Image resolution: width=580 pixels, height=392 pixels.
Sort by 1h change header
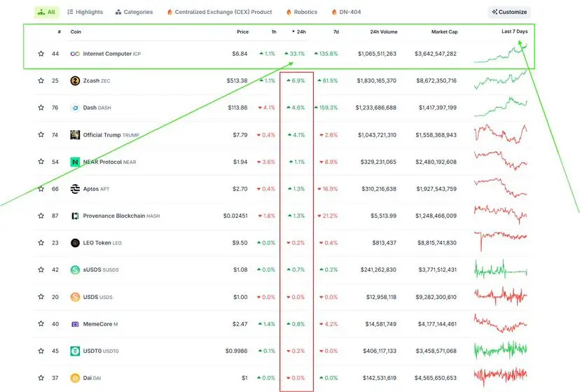point(274,31)
